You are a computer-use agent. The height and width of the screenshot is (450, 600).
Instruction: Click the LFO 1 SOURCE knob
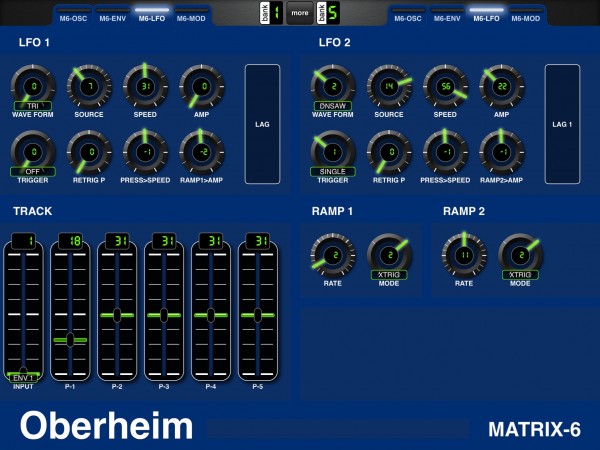coord(89,86)
